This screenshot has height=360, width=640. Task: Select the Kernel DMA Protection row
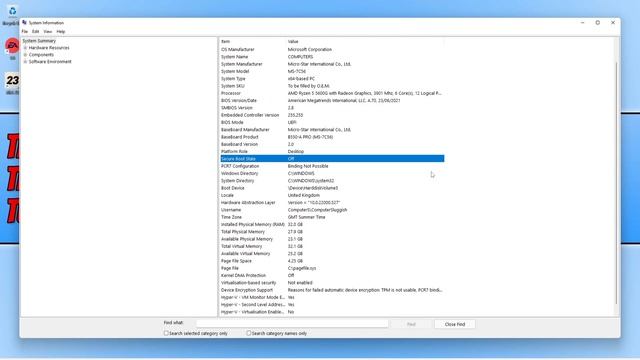pyautogui.click(x=332, y=276)
